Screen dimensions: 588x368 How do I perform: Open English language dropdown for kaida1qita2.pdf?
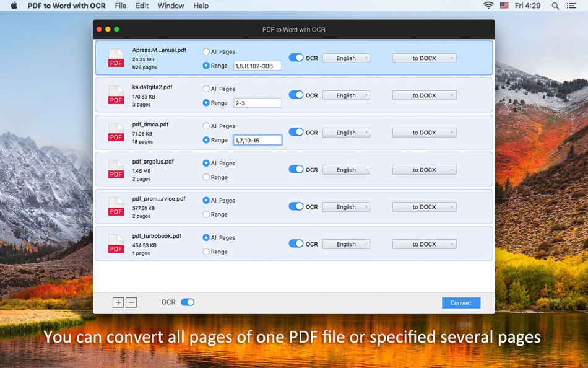(x=346, y=95)
